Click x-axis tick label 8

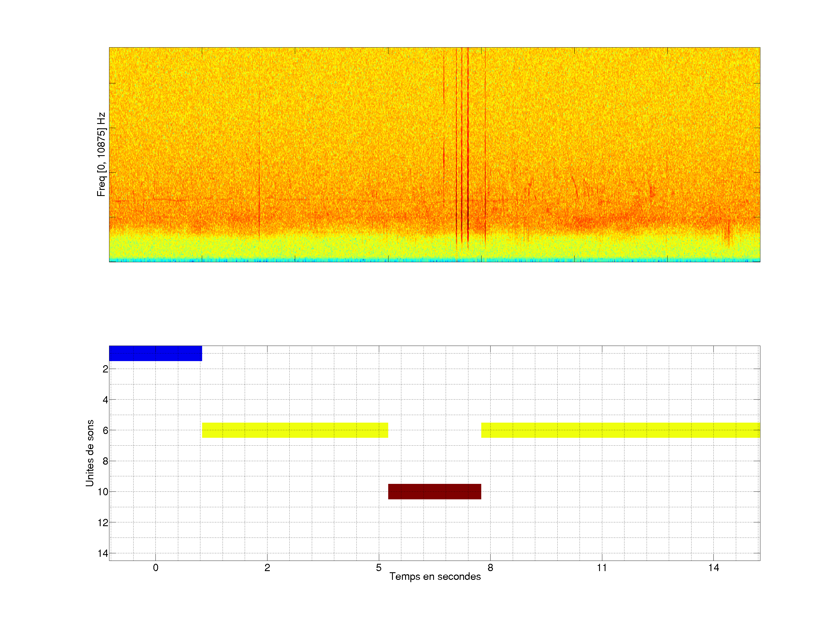point(490,568)
